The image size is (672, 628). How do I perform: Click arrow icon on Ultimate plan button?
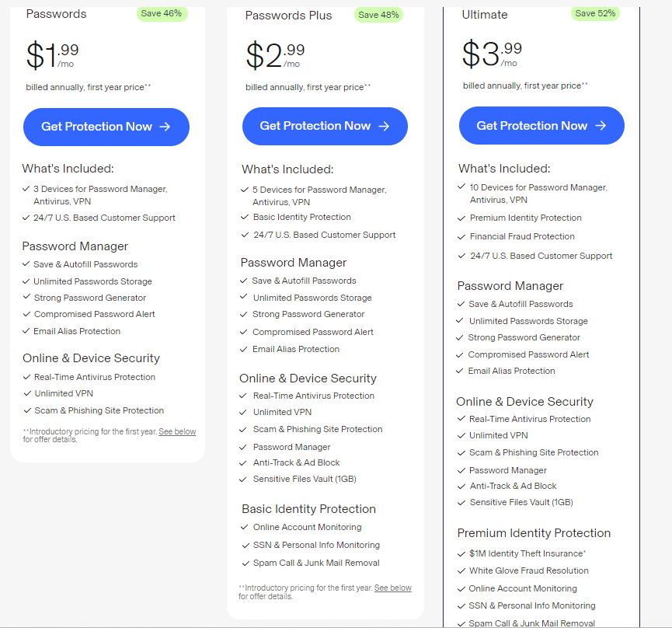[601, 126]
